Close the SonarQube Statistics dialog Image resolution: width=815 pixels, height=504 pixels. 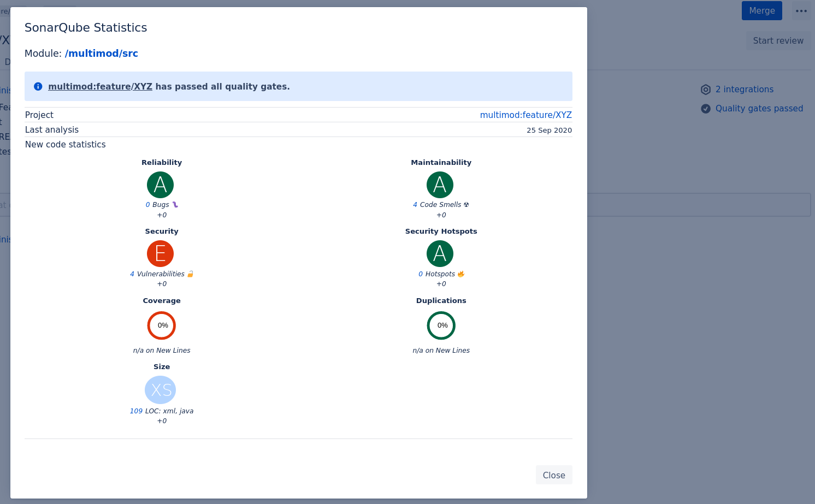(x=553, y=475)
